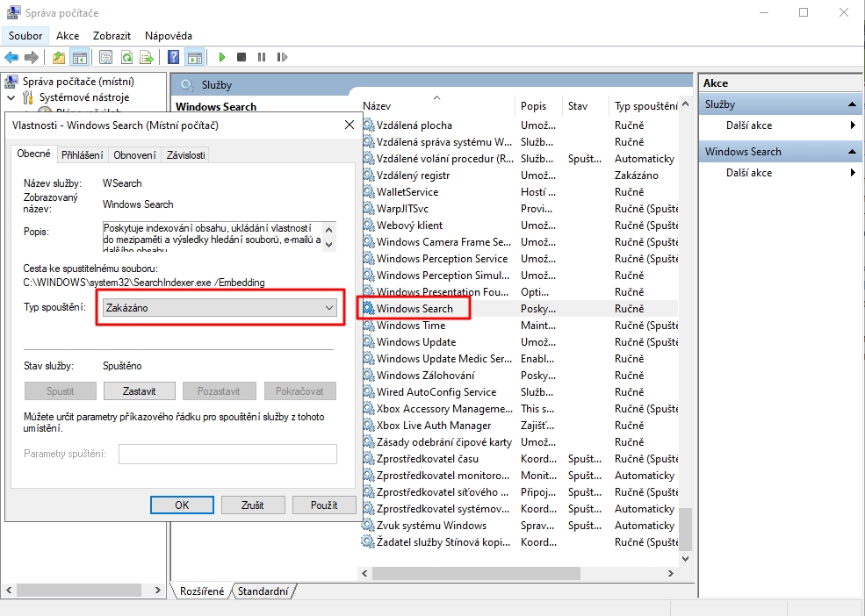The height and width of the screenshot is (616, 865).
Task: Click gear icon next to Windows Time
Action: tap(369, 326)
